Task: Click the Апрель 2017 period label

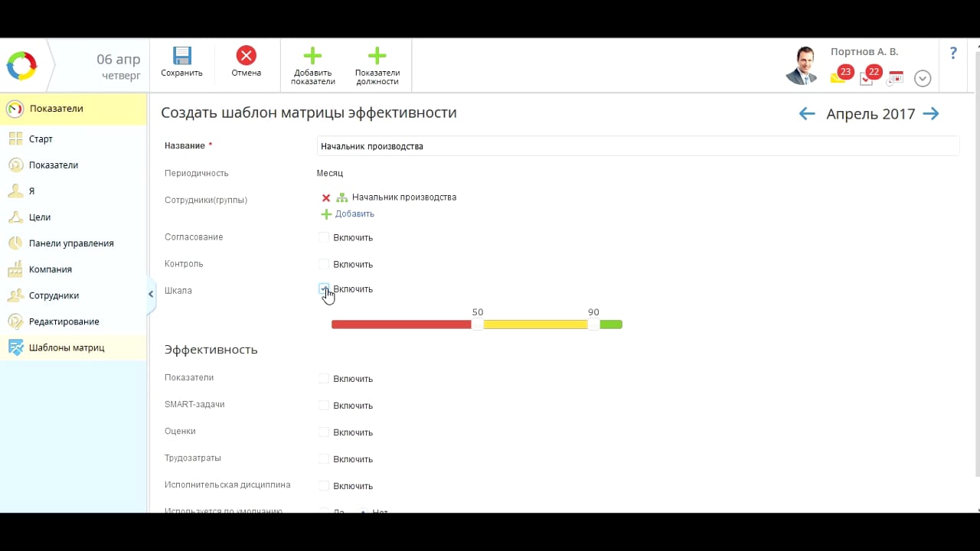Action: (871, 114)
